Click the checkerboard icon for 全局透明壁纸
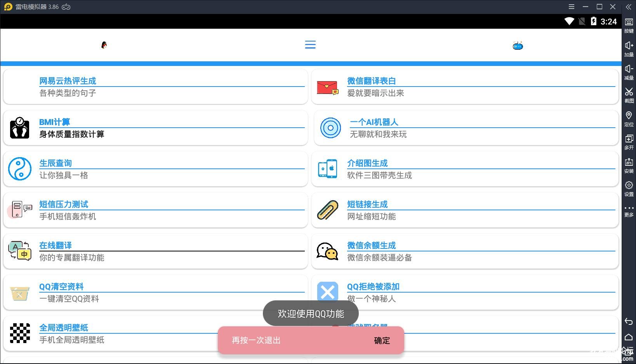The width and height of the screenshot is (636, 364). pyautogui.click(x=20, y=333)
